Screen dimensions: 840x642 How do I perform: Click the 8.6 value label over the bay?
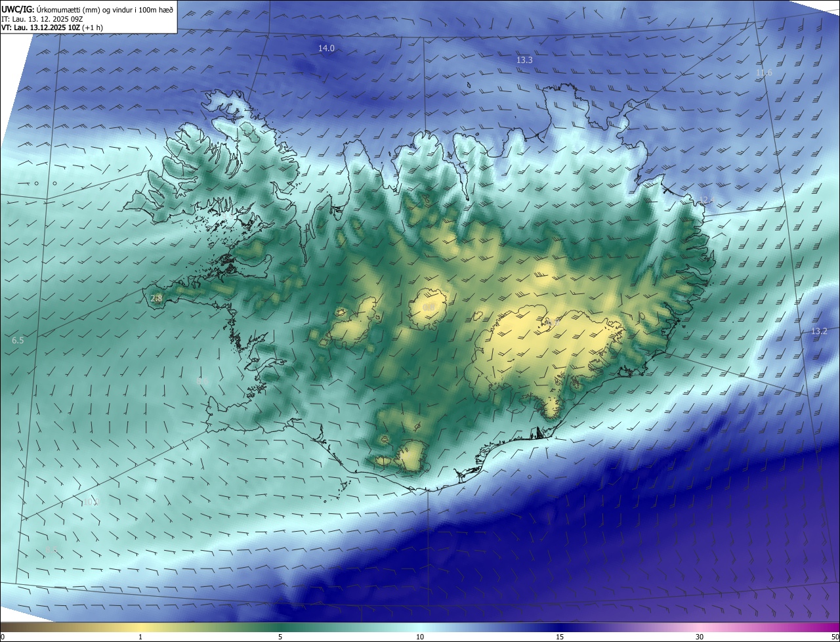[x=202, y=381]
